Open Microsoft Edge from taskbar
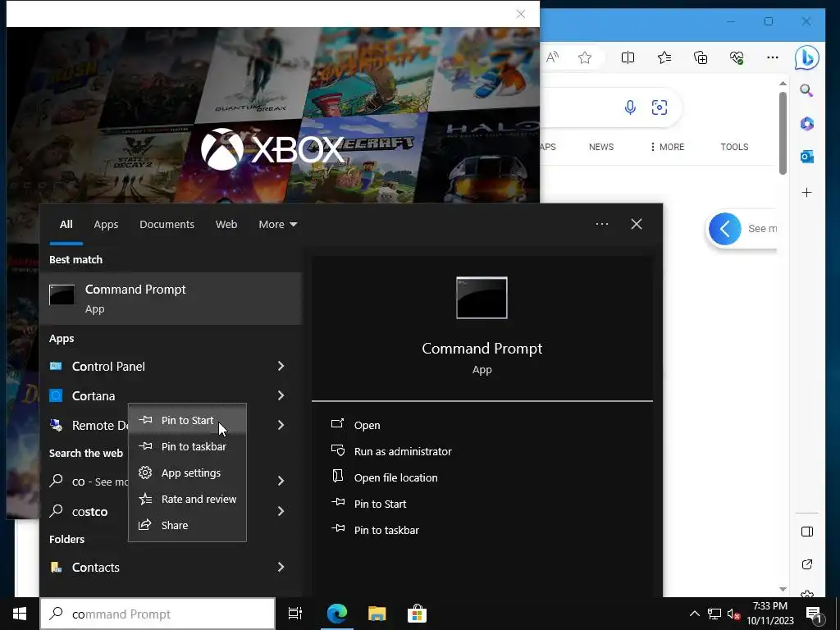 pyautogui.click(x=337, y=614)
